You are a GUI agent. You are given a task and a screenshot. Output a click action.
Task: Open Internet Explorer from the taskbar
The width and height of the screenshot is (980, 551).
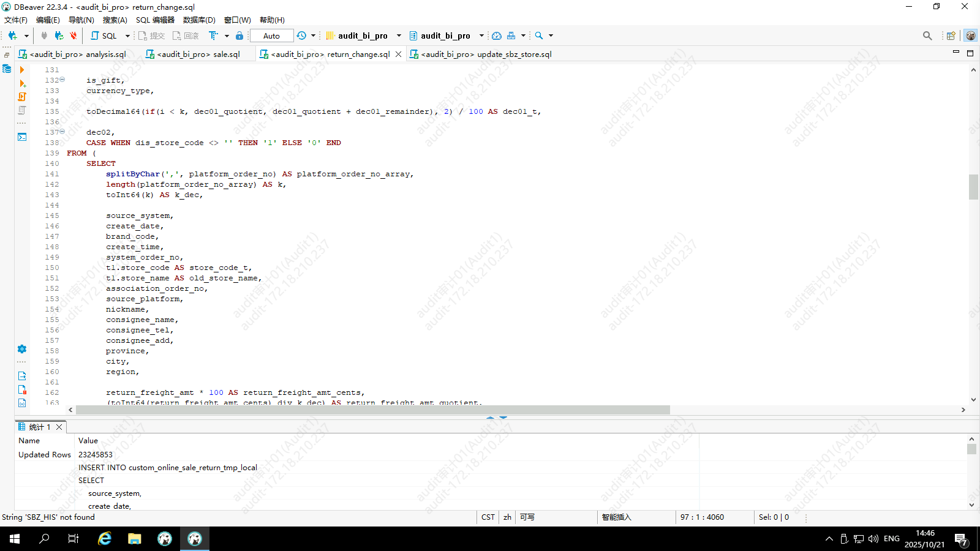point(105,539)
